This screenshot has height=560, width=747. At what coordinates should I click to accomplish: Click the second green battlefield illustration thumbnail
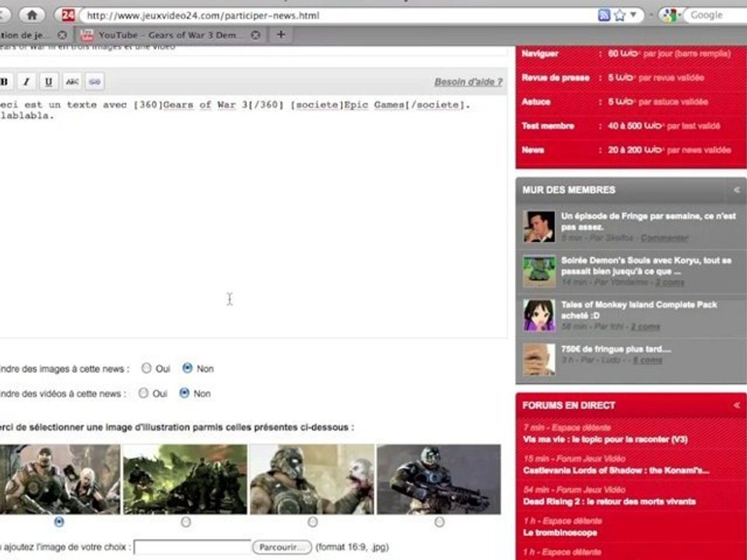tap(185, 479)
